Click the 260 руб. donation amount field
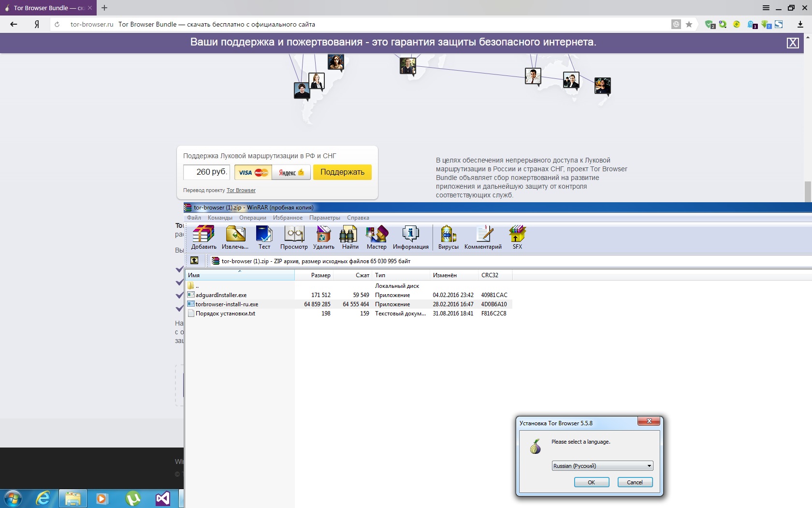Screen dimensions: 812x508 coord(207,172)
